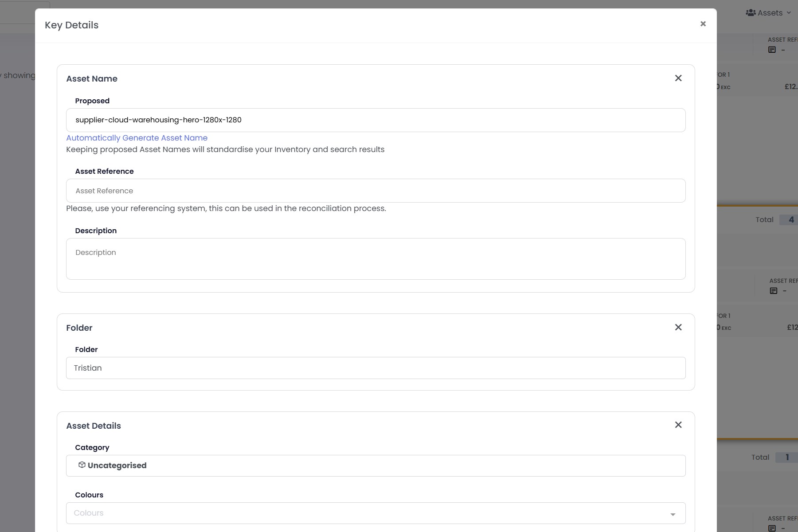
Task: Focus the Asset Reference input
Action: click(376, 191)
